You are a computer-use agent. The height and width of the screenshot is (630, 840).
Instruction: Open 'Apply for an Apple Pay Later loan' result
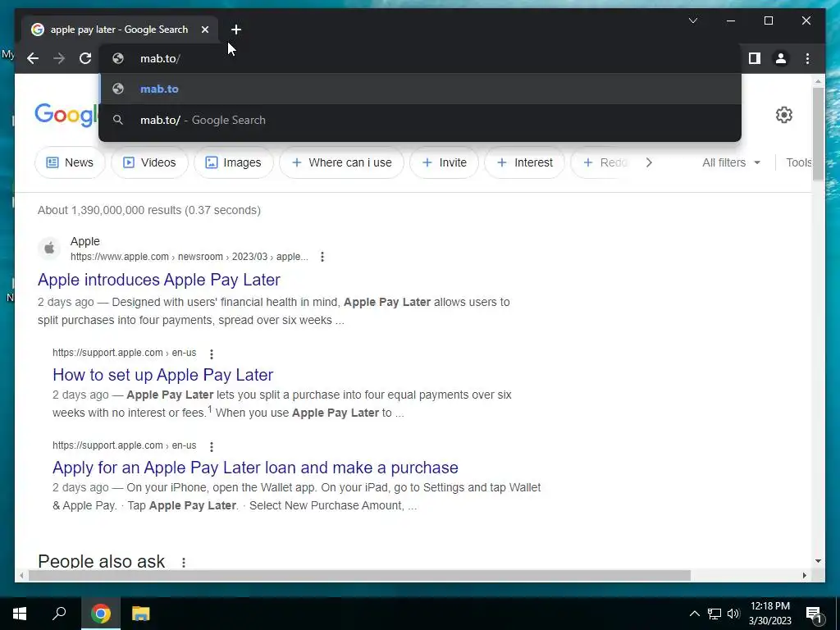pyautogui.click(x=255, y=467)
